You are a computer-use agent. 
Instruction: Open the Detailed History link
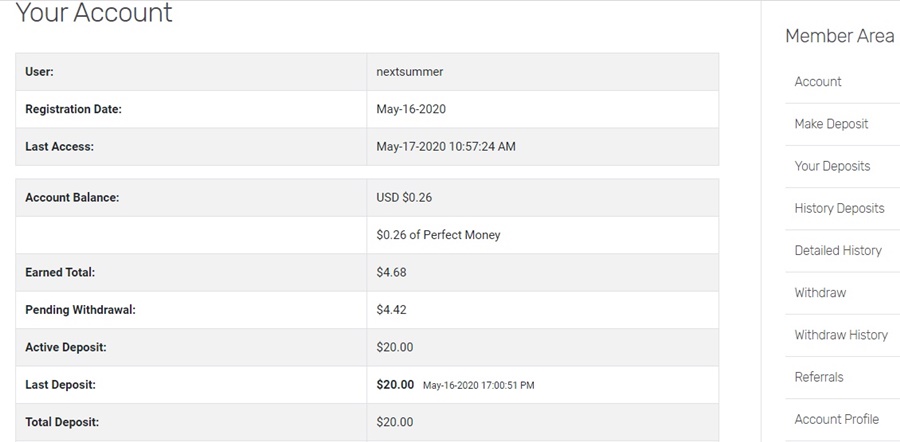[838, 250]
